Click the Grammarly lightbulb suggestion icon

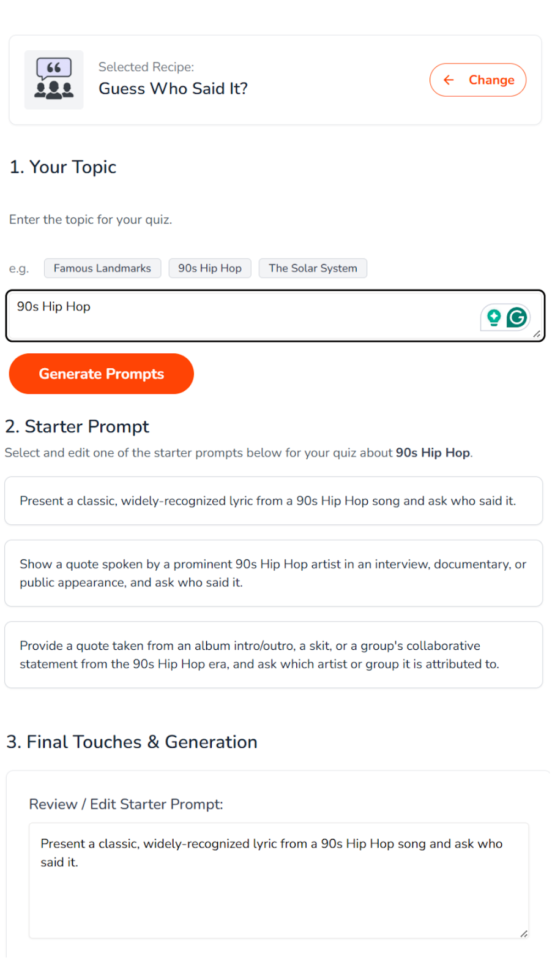pos(494,317)
